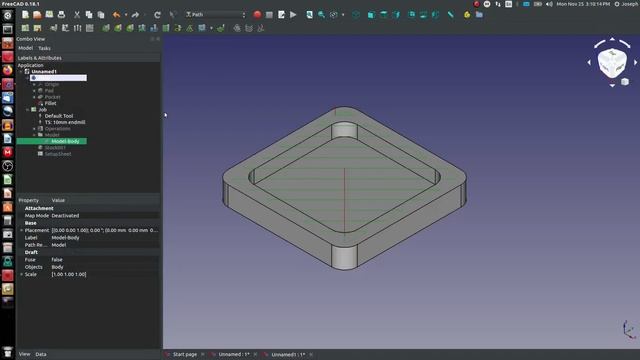The width and height of the screenshot is (640, 360).
Task: Click the Map Mode Deactivated value
Action: (65, 216)
